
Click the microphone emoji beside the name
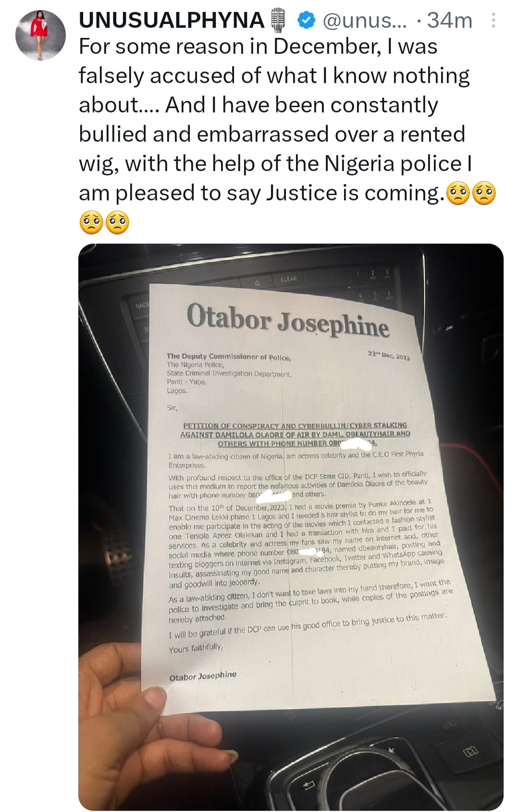[x=279, y=21]
